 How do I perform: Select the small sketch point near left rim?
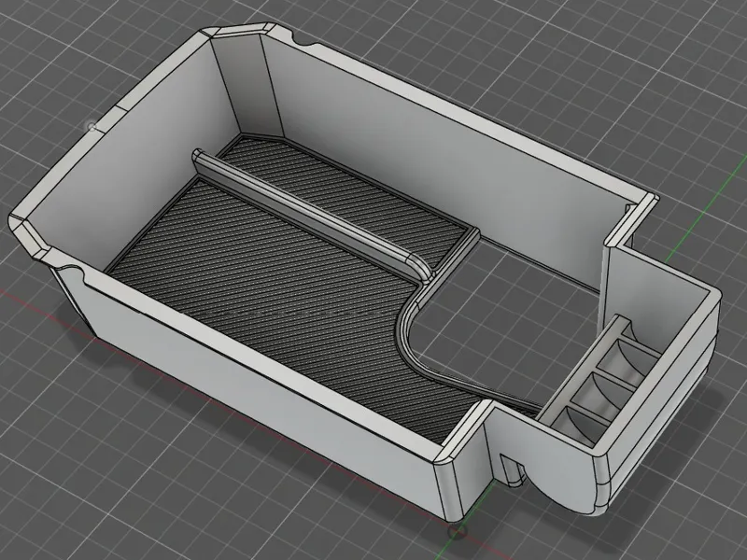pos(92,126)
